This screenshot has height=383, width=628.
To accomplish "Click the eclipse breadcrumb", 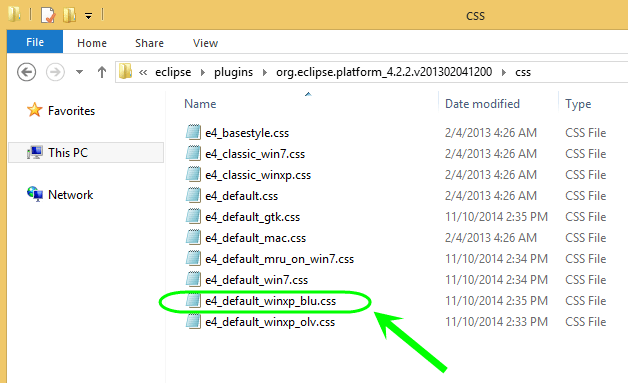I will [x=173, y=72].
